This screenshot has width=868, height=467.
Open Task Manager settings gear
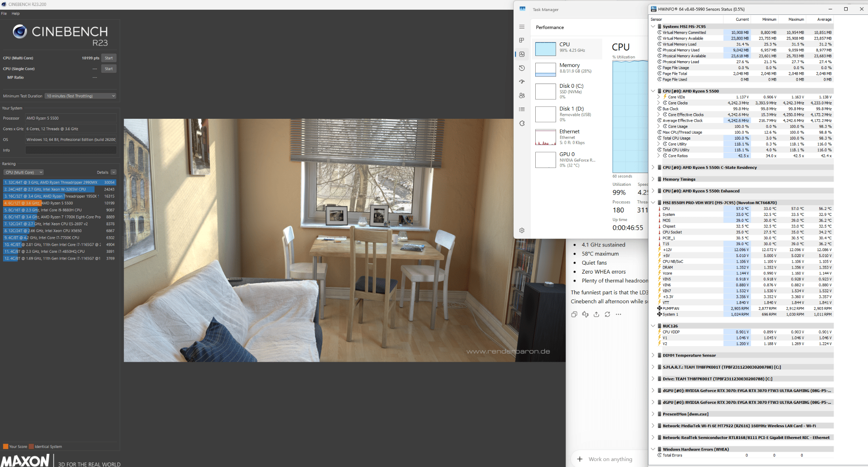coord(522,230)
